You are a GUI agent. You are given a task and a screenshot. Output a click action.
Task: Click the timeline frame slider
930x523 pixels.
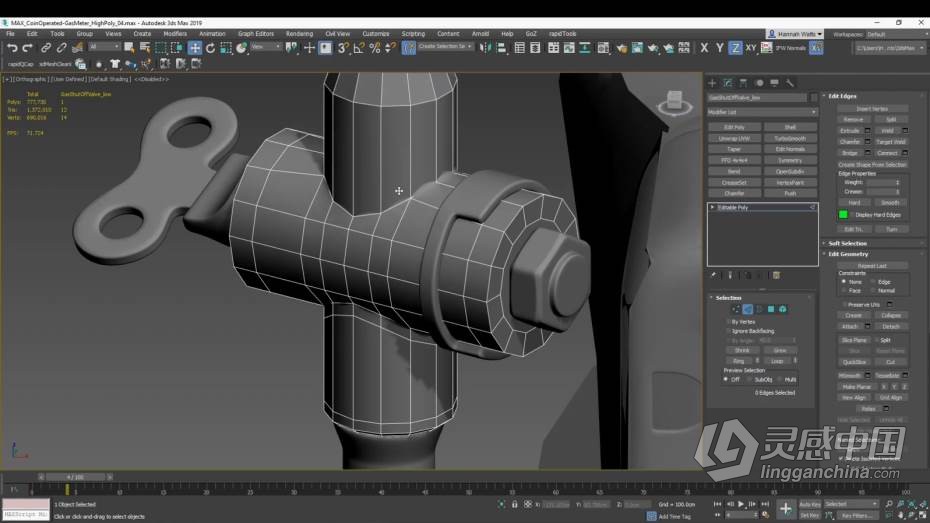point(75,477)
